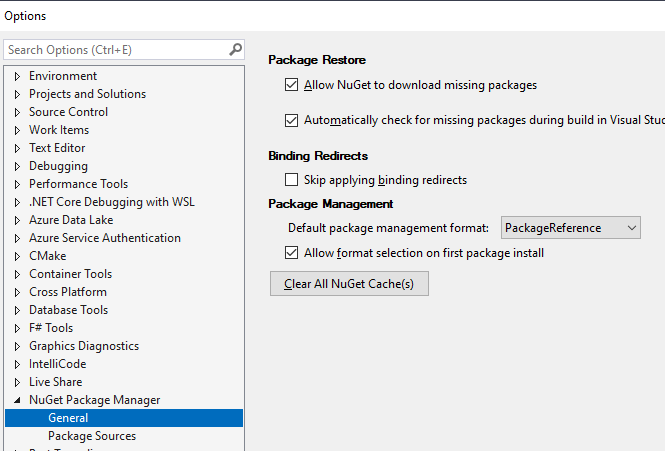Select the F# Tools category
665x451 pixels.
click(x=51, y=328)
